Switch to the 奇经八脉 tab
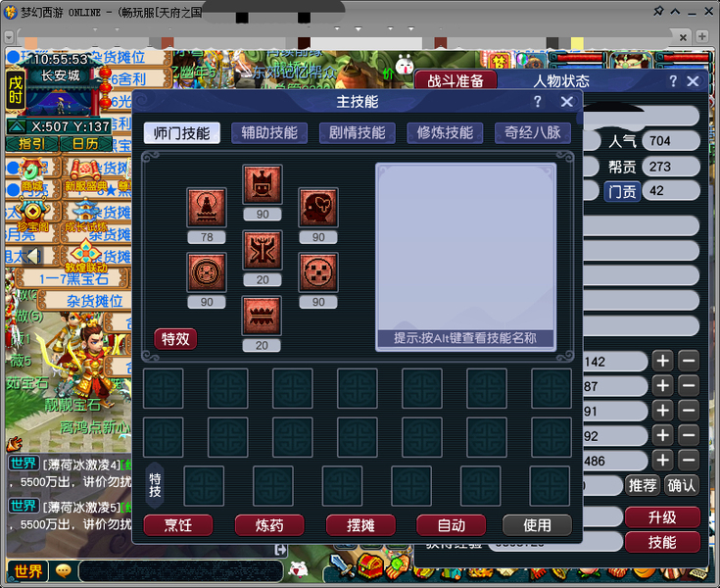This screenshot has width=720, height=588. [533, 133]
